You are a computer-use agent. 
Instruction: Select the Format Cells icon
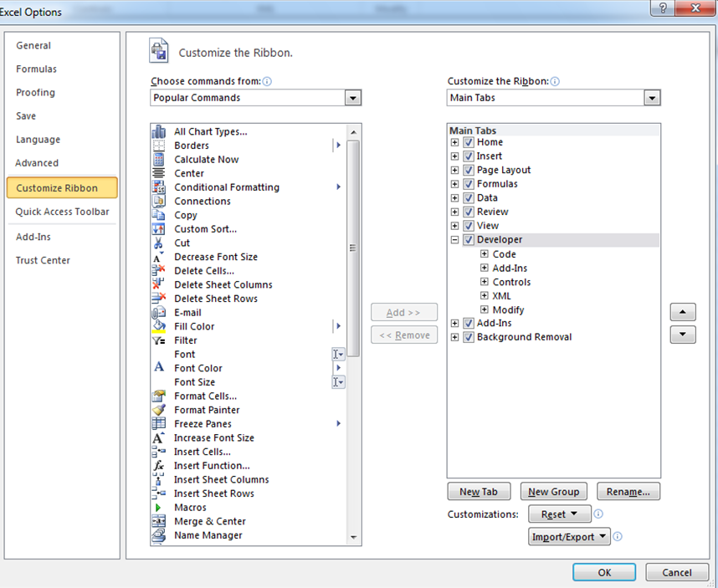point(158,396)
